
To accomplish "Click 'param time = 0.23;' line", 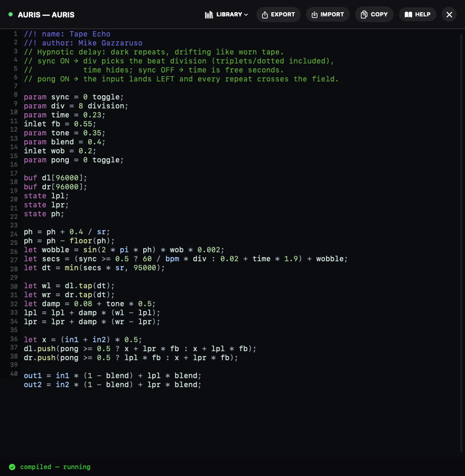I will coord(64,115).
